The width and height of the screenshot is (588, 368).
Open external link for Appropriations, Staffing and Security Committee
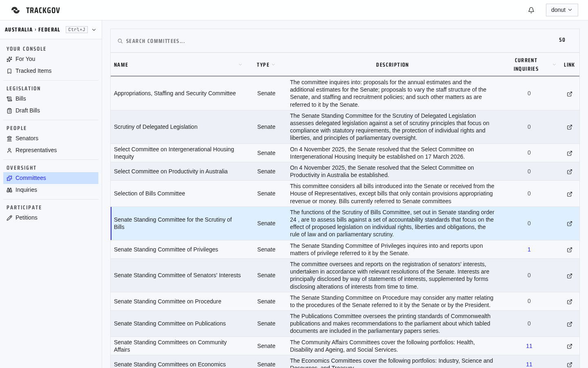point(570,94)
